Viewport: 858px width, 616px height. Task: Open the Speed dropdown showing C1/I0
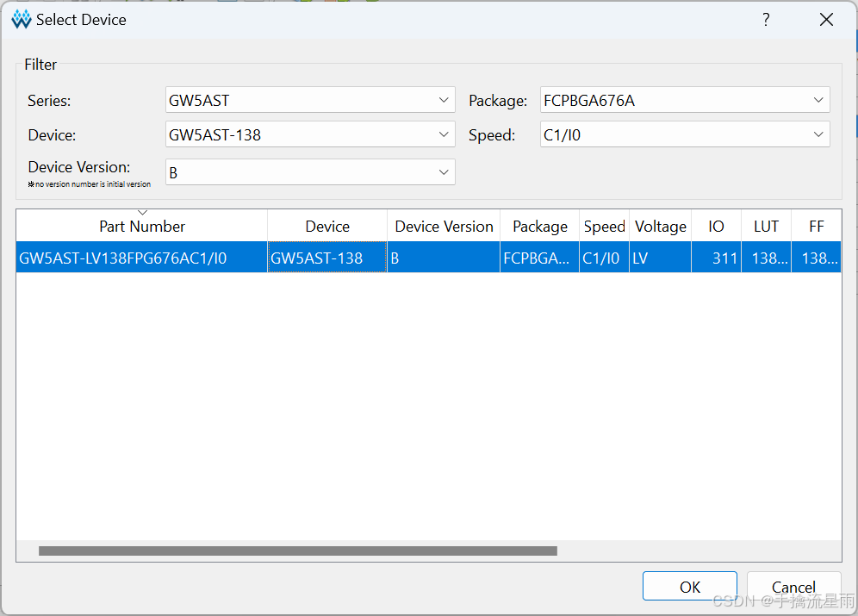[x=685, y=134]
